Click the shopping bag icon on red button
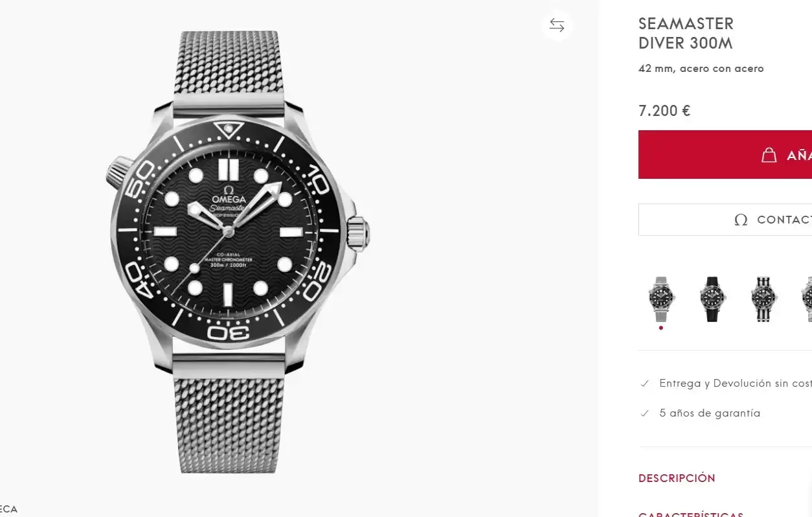This screenshot has height=517, width=812. (x=769, y=155)
